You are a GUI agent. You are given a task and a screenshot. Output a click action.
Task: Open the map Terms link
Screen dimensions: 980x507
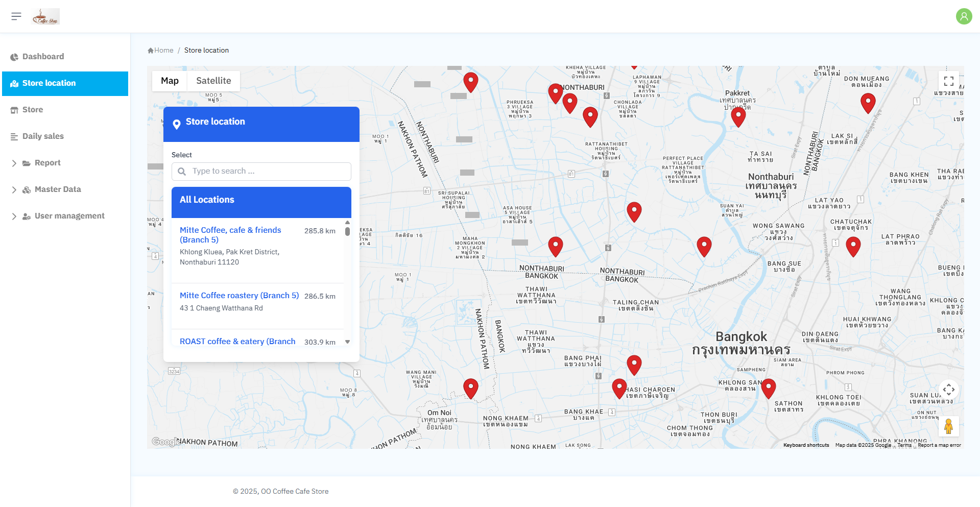pos(904,445)
